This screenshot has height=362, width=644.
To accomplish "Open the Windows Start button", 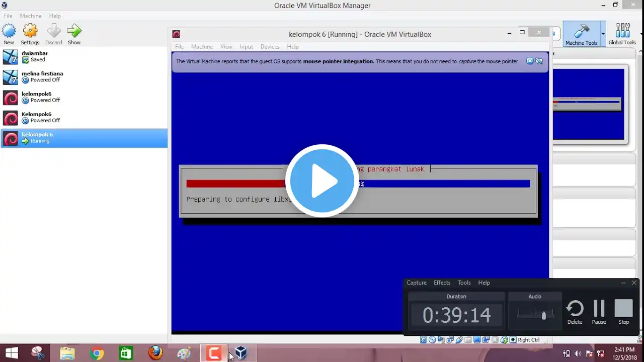I will tap(12, 353).
